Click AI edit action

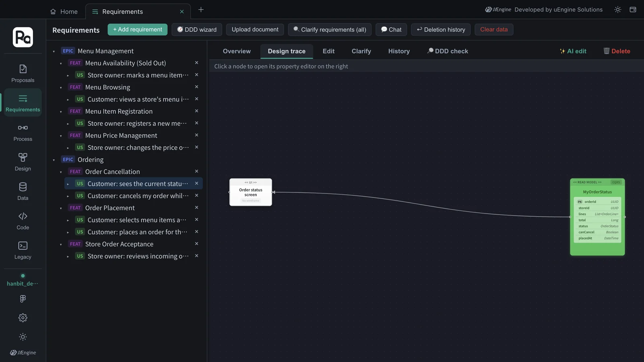[x=573, y=51]
